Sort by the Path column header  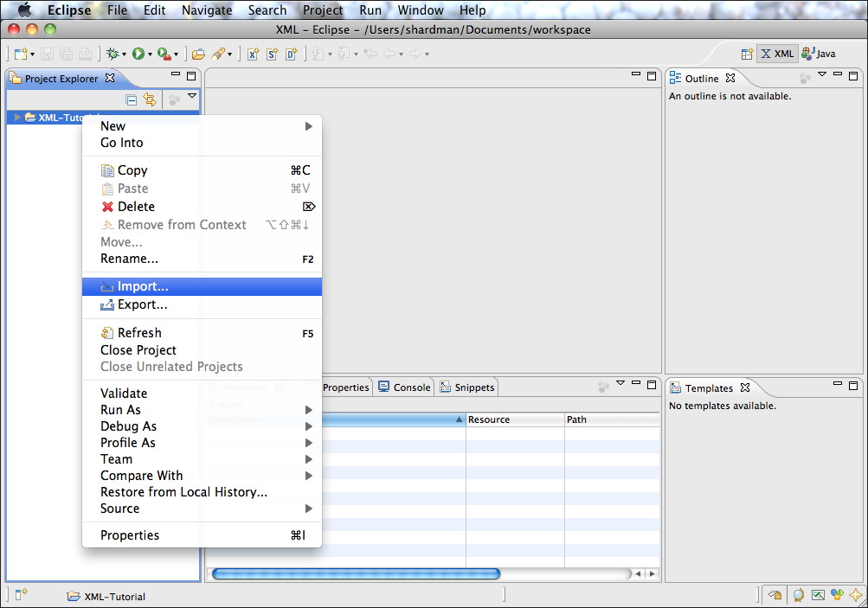tap(612, 419)
